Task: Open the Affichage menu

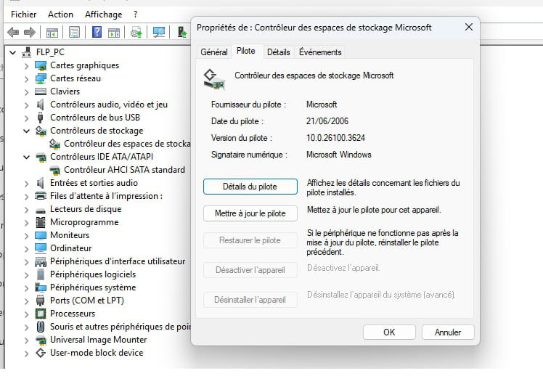Action: coord(104,15)
